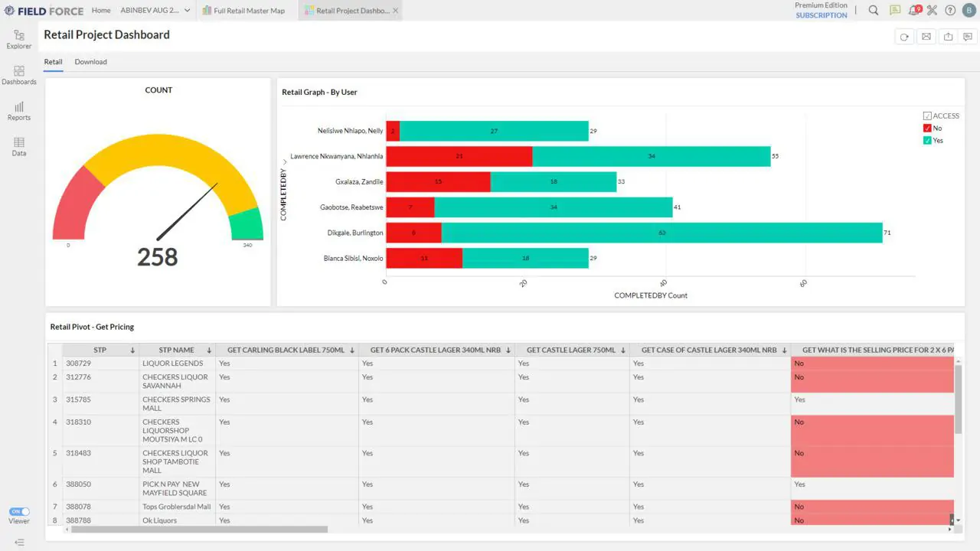Select the Retail view tab

(53, 62)
